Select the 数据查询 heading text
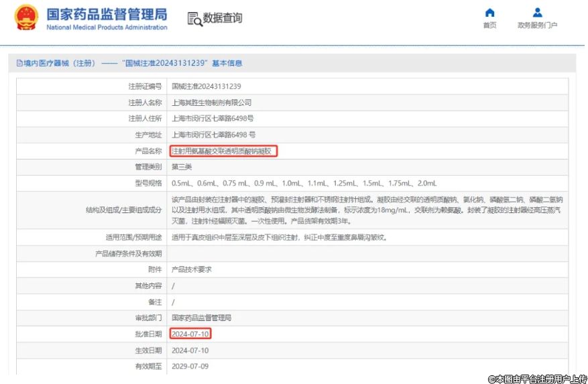The height and width of the screenshot is (384, 588). click(x=223, y=19)
